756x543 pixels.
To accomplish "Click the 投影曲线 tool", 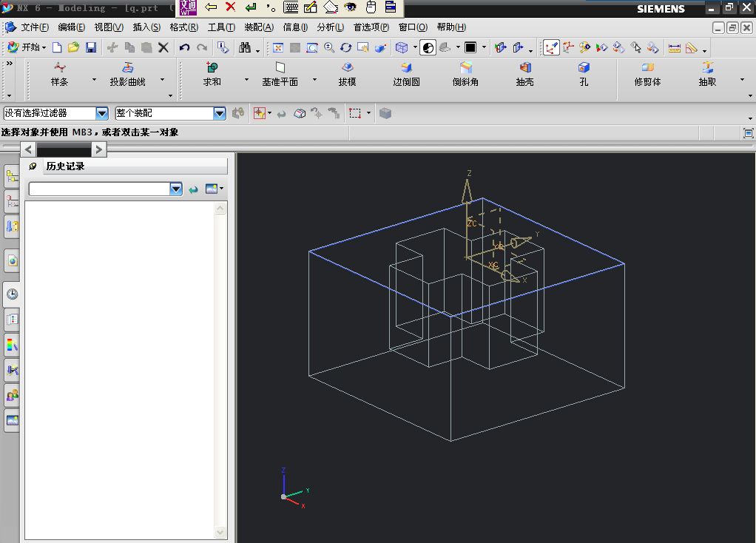I will [127, 74].
